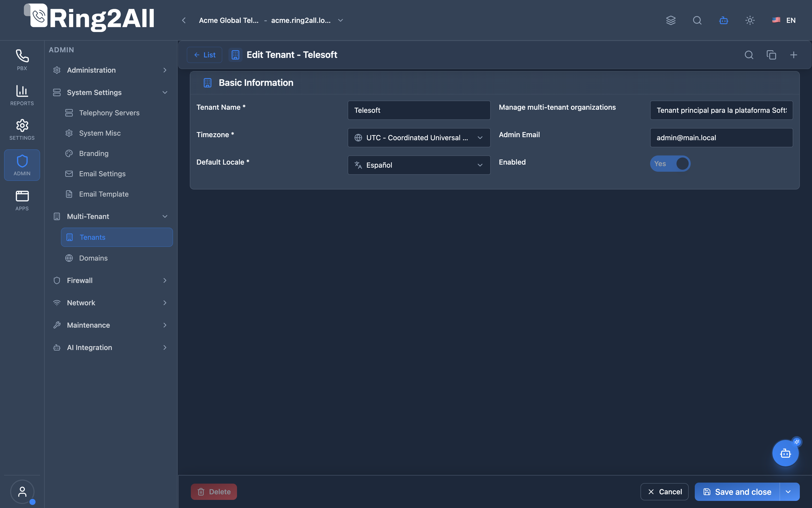812x508 pixels.
Task: Collapse the System Settings menu
Action: point(110,92)
